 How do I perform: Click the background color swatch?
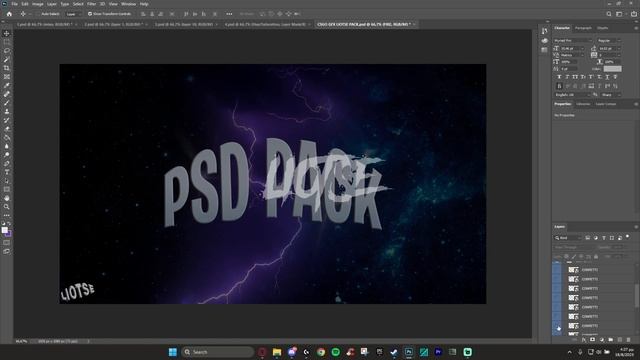9,233
